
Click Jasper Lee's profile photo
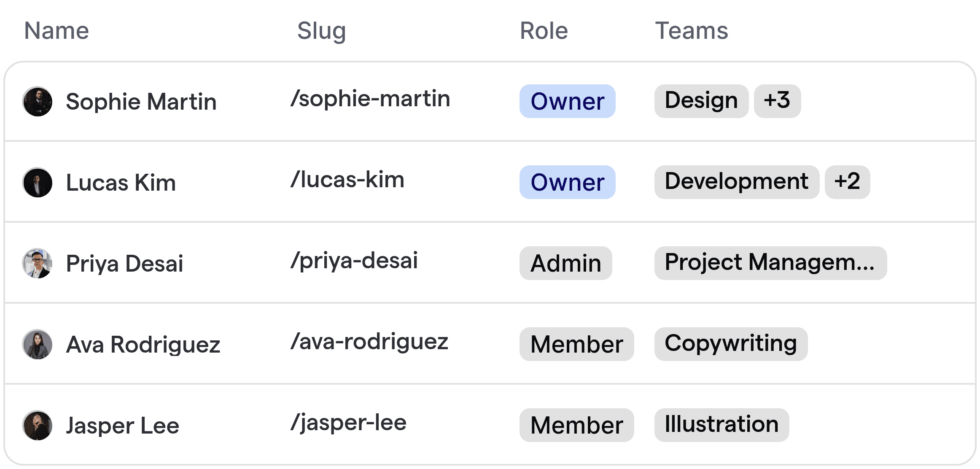pos(37,425)
